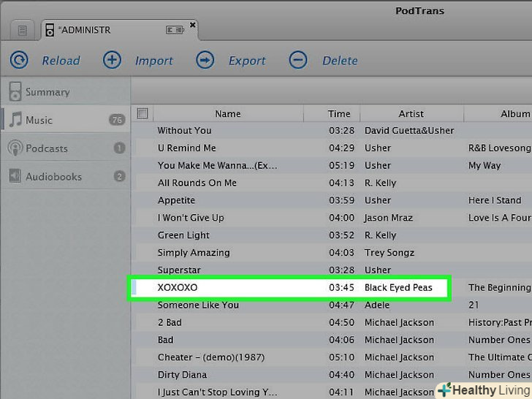Sort by the Name column header

pos(228,114)
